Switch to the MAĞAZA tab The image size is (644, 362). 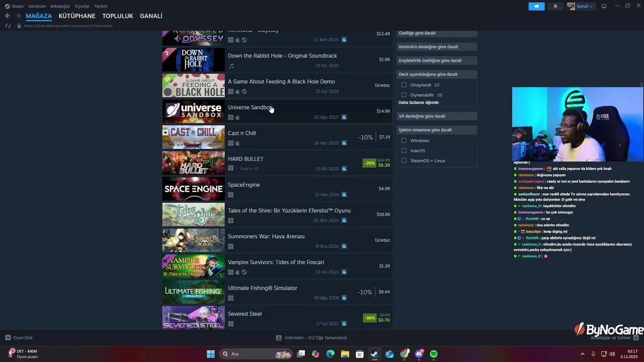pos(39,16)
